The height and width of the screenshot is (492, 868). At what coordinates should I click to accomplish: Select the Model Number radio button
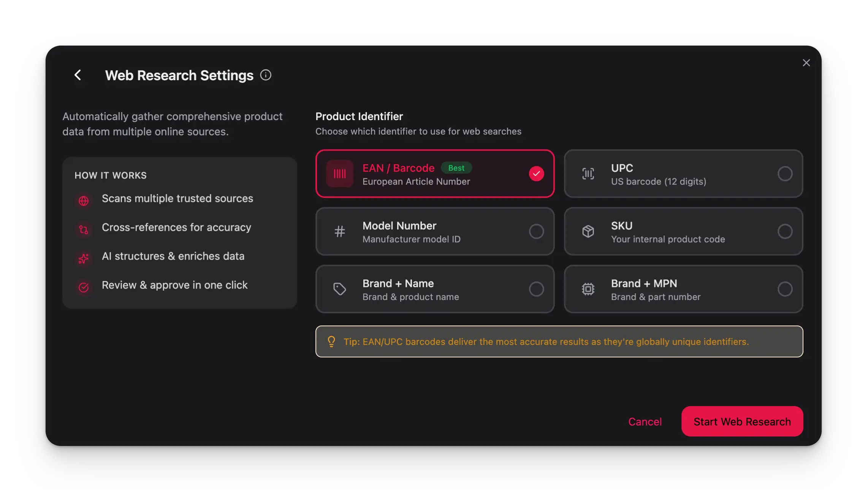[536, 231]
